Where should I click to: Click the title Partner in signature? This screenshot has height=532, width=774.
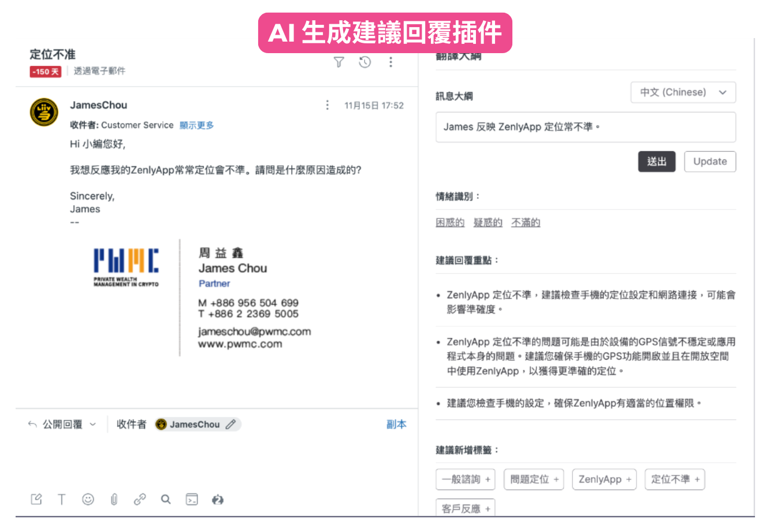point(214,284)
